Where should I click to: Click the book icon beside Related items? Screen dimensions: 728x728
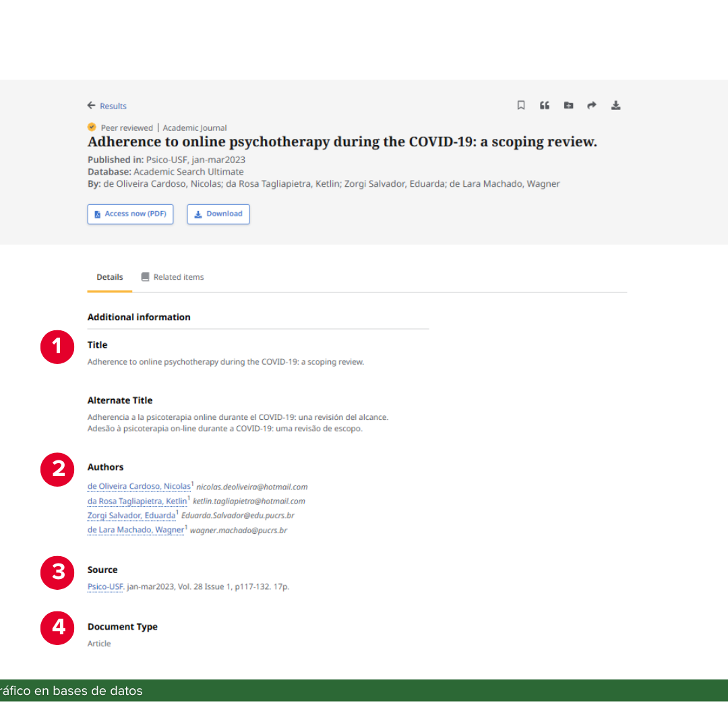pos(144,276)
